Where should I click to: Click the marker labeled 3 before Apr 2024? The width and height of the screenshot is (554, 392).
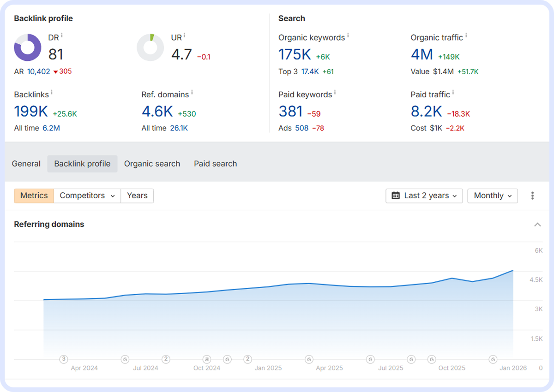(x=64, y=359)
